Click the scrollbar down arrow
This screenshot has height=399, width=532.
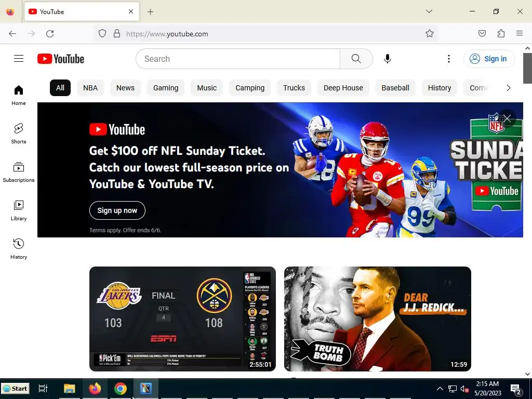click(527, 374)
